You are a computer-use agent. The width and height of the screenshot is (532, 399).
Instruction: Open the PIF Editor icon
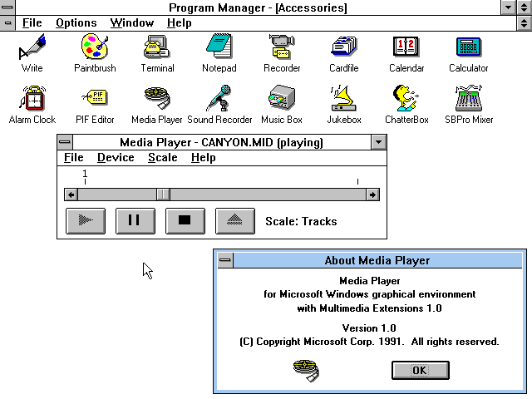(95, 98)
